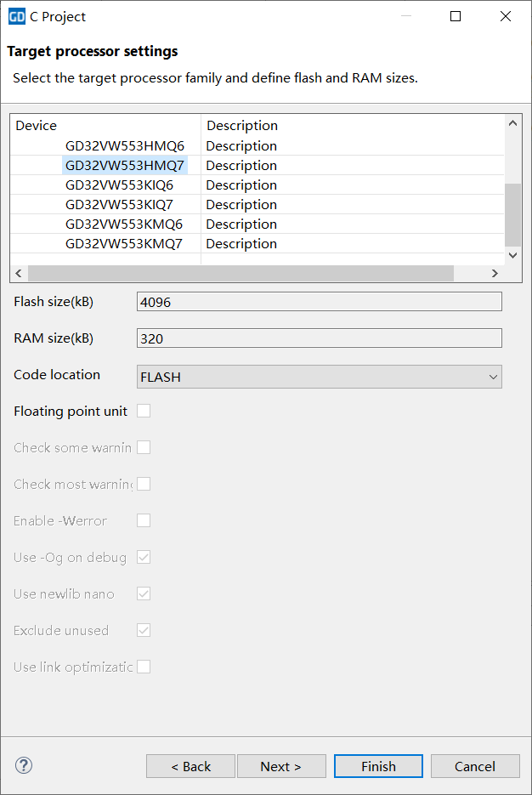532x795 pixels.
Task: Click the Finish button
Action: point(378,766)
